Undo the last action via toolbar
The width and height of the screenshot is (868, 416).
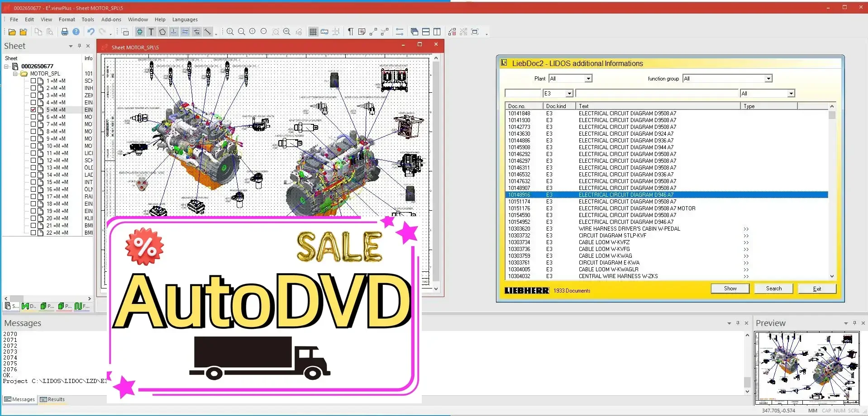(x=91, y=32)
